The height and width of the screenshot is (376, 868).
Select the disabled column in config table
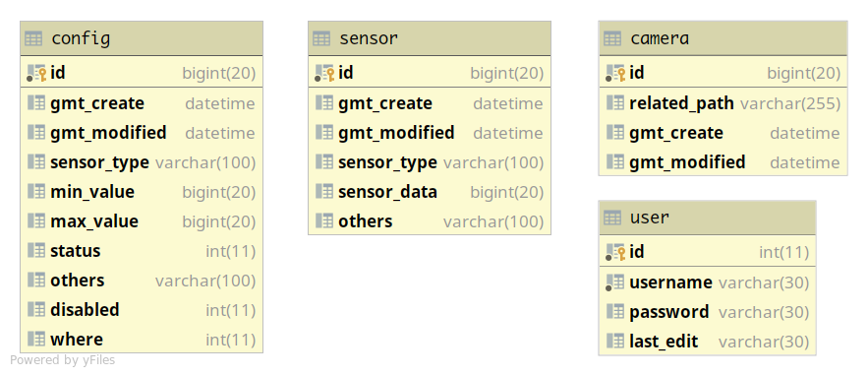pos(142,309)
